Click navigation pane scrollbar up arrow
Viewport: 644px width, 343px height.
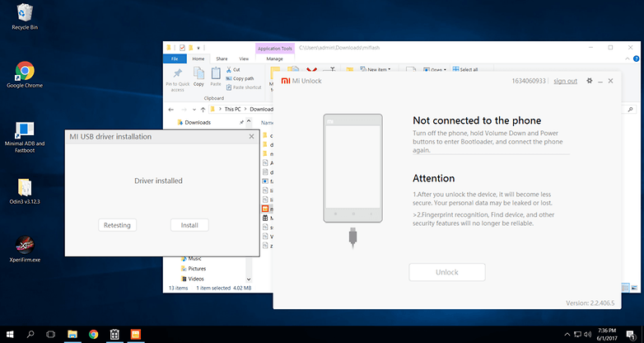pos(249,122)
